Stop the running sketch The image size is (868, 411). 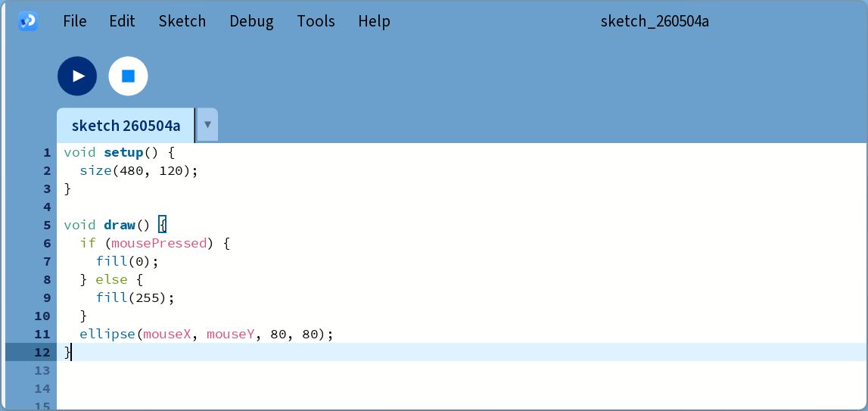click(129, 76)
